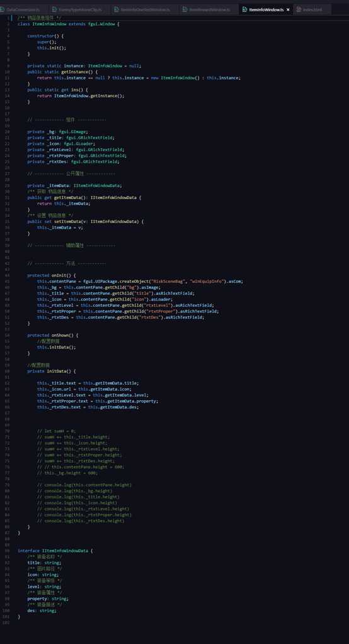Viewport: 349px width, 644px height.
Task: Click the 'interface IItemInfoWindowData' declaration
Action: pos(55,550)
